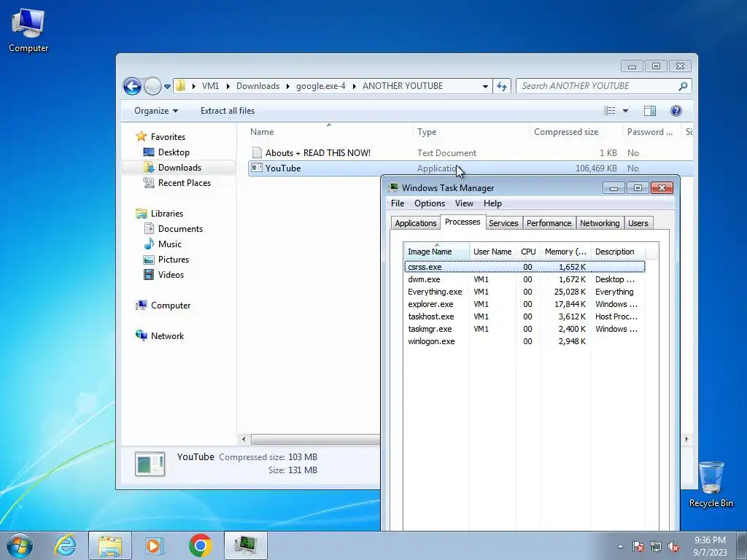Open Task Manager Help menu
Viewport: 747px width, 560px height.
coord(492,203)
